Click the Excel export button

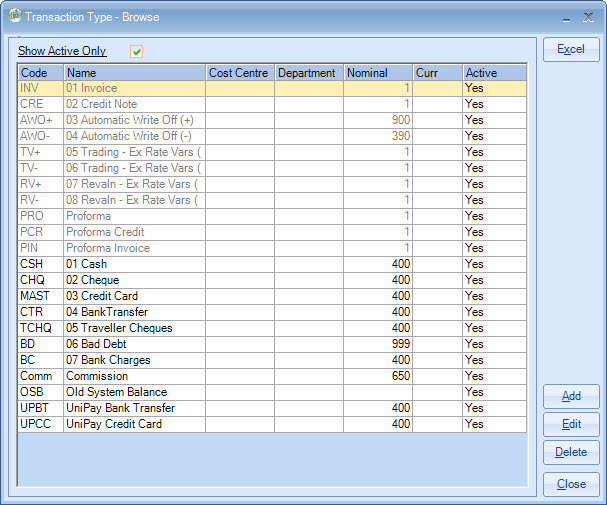point(571,49)
